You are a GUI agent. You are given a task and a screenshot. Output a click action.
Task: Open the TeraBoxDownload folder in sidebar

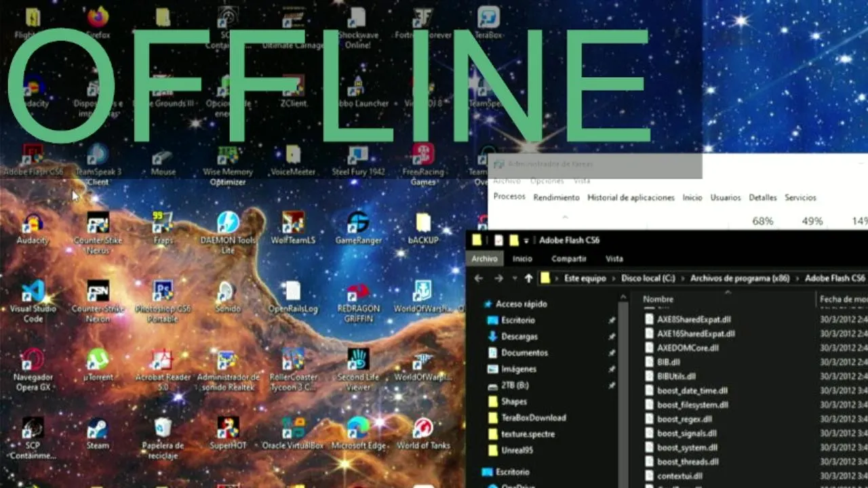tap(534, 418)
